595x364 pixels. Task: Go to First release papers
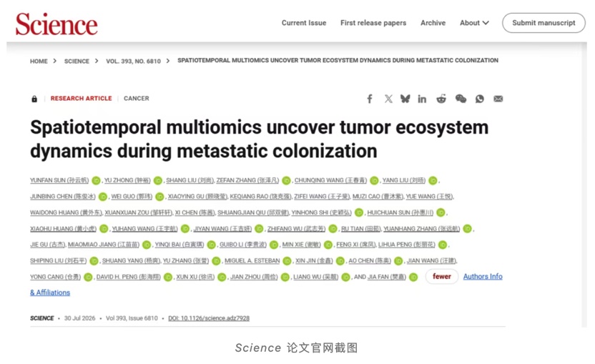373,23
